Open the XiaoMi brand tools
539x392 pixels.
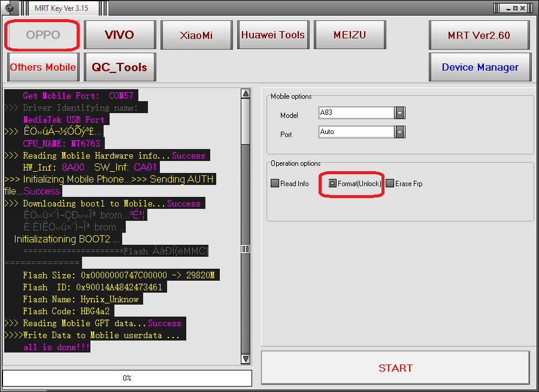pyautogui.click(x=196, y=35)
